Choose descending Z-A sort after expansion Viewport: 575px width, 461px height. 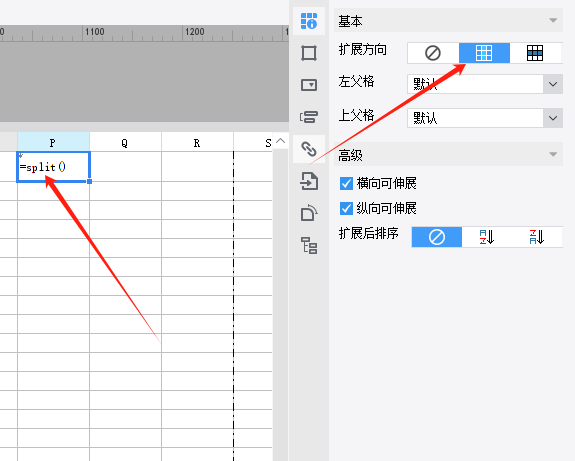click(x=537, y=237)
